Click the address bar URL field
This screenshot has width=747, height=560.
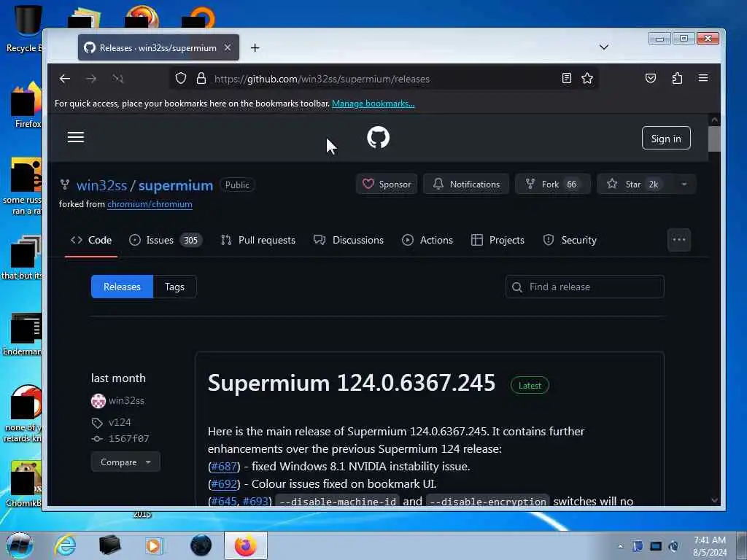click(x=384, y=79)
